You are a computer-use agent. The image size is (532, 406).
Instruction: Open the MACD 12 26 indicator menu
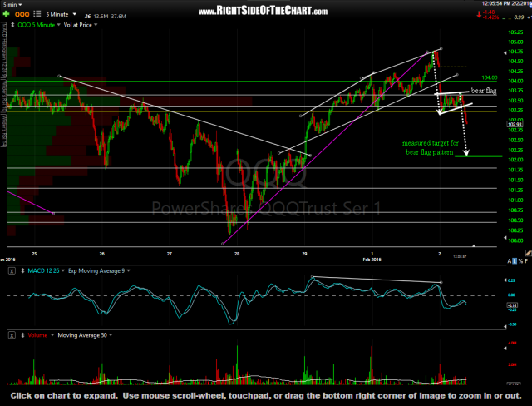pyautogui.click(x=46, y=270)
